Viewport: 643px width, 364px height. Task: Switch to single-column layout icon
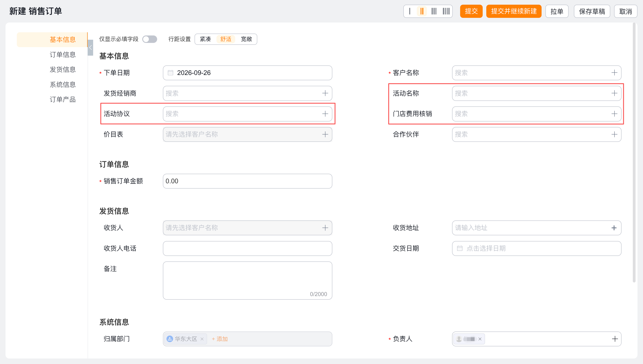[410, 11]
